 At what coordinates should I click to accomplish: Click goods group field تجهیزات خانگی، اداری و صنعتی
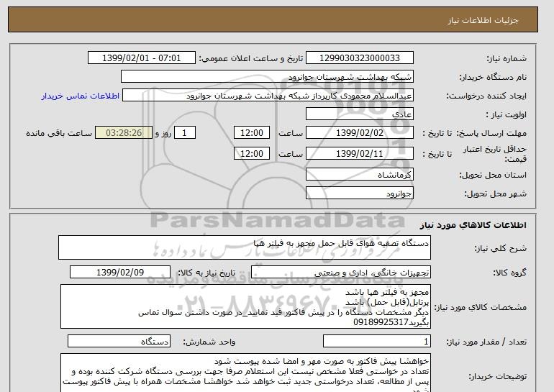coord(340,273)
